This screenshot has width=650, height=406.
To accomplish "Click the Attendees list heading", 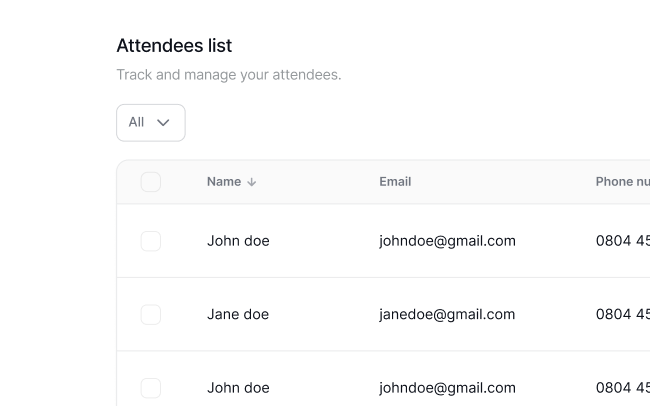I will tap(174, 45).
